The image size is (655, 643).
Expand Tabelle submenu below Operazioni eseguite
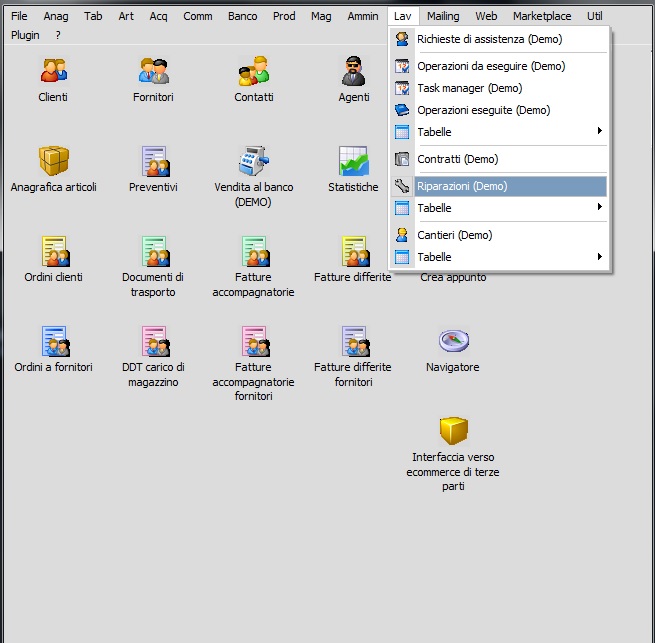point(500,132)
